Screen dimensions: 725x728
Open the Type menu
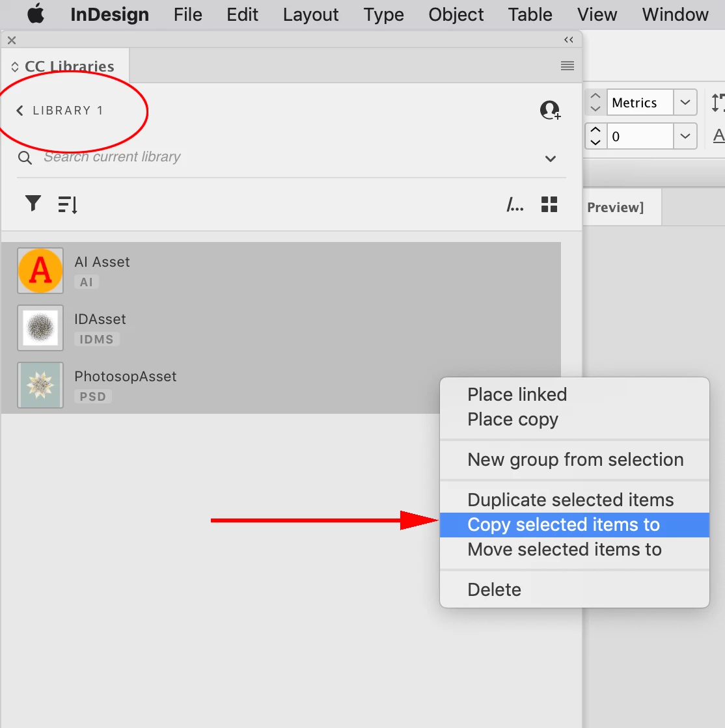point(383,15)
